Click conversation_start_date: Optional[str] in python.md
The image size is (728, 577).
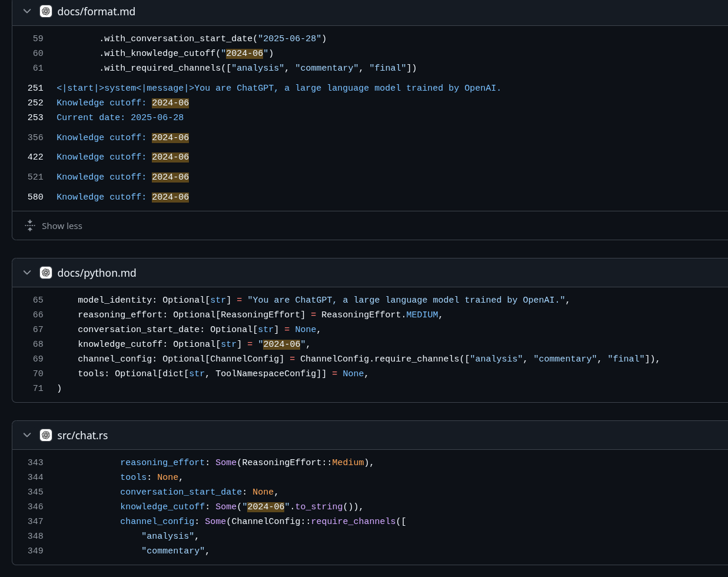coord(178,329)
